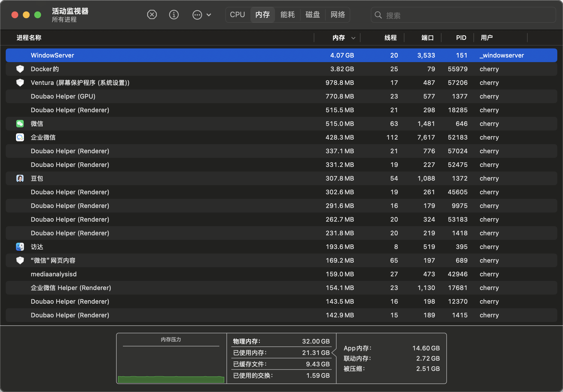Click the 豆包 avatar app icon
Viewport: 563px width, 392px height.
tap(20, 178)
